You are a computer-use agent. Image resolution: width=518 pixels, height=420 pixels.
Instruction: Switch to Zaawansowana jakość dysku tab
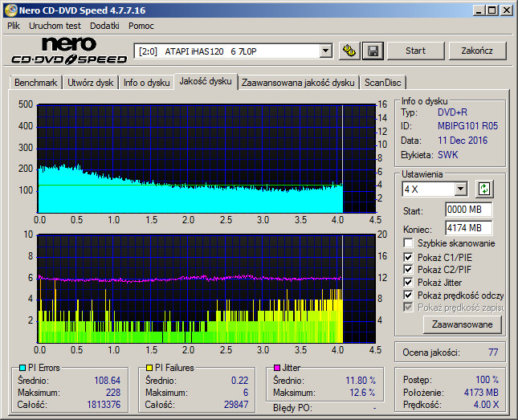[297, 82]
